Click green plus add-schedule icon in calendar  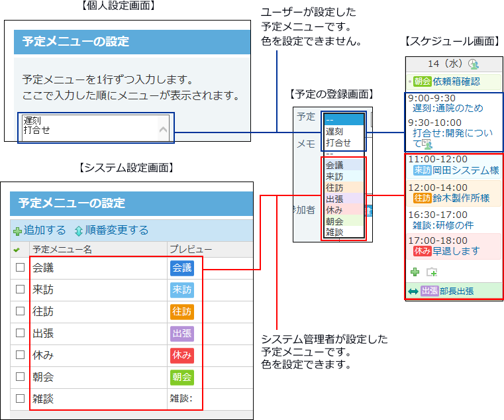click(415, 272)
